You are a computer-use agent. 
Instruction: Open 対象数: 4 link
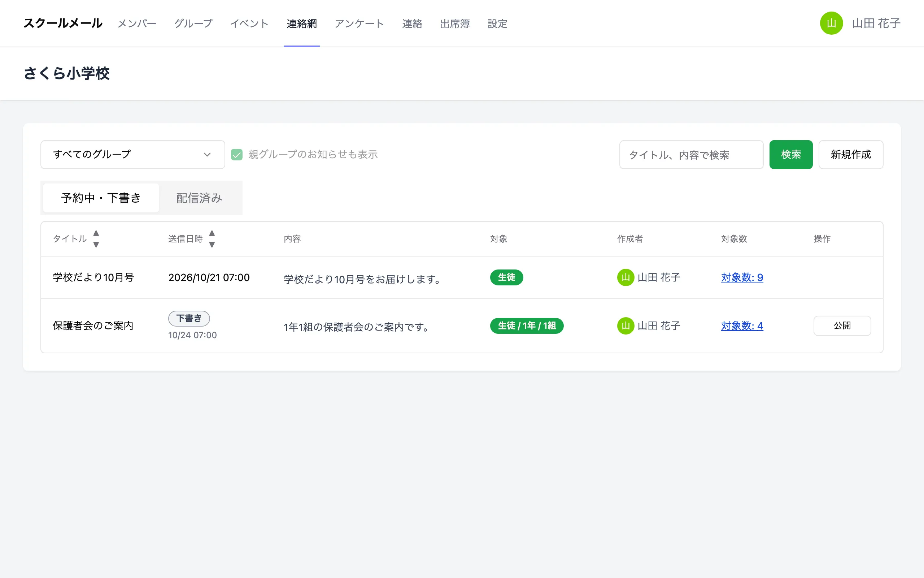coord(742,326)
